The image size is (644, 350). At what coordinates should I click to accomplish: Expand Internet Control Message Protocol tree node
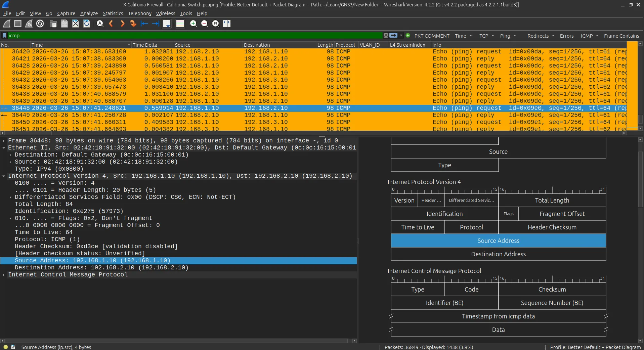(4, 275)
